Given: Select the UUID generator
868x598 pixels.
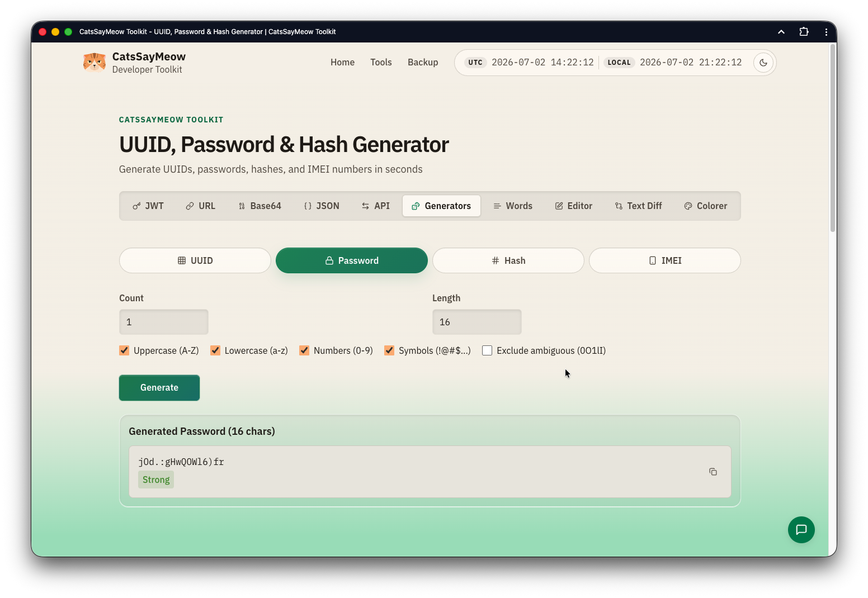Looking at the screenshot, I should click(x=195, y=260).
